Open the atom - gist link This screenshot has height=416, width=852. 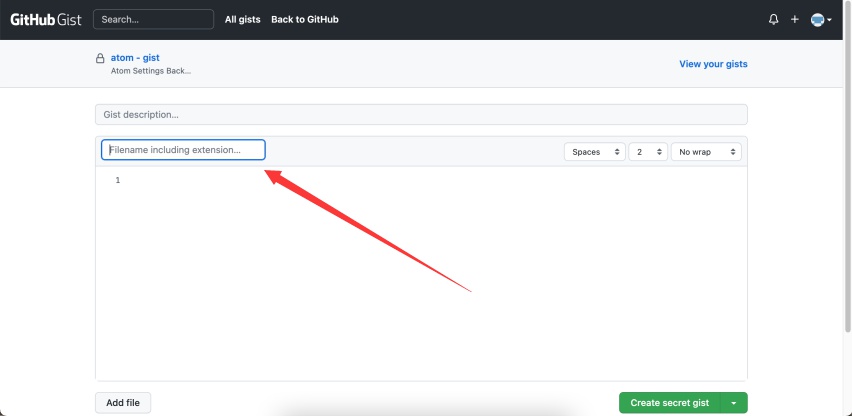tap(135, 58)
